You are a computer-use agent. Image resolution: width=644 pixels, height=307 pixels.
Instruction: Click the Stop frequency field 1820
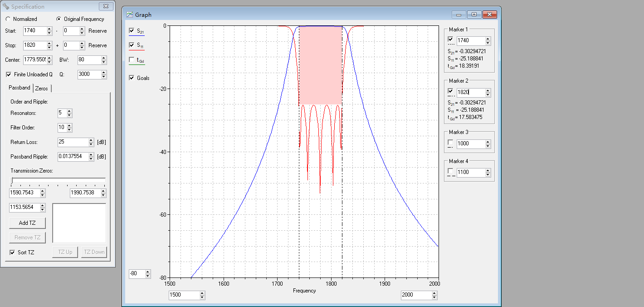(x=35, y=45)
